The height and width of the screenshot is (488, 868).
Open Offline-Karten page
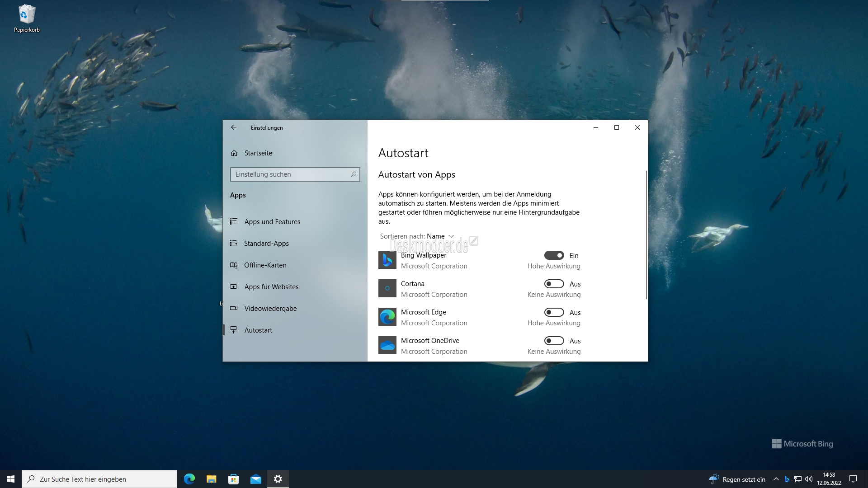coord(295,265)
